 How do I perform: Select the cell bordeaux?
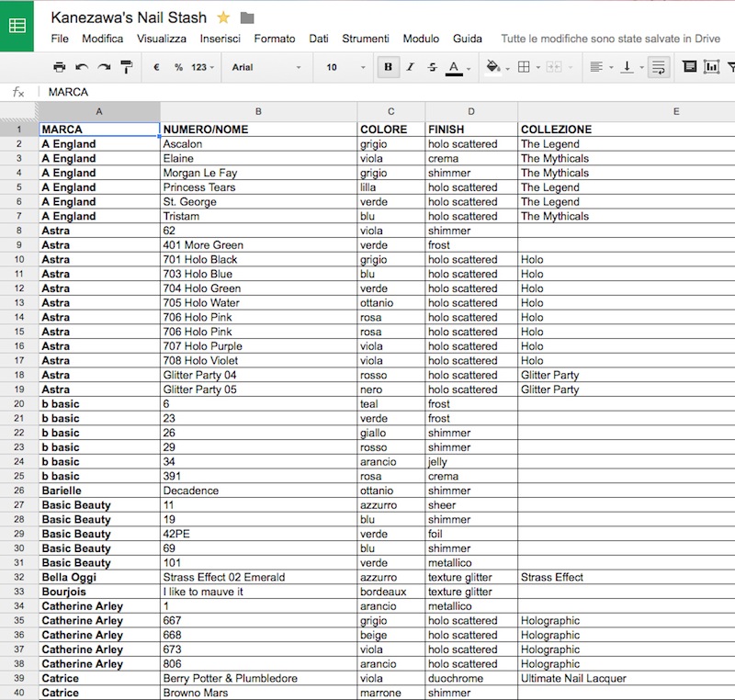[x=391, y=592]
